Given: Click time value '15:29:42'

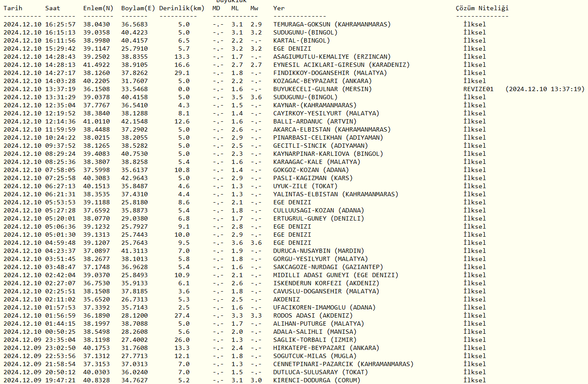Looking at the screenshot, I should (x=60, y=49).
